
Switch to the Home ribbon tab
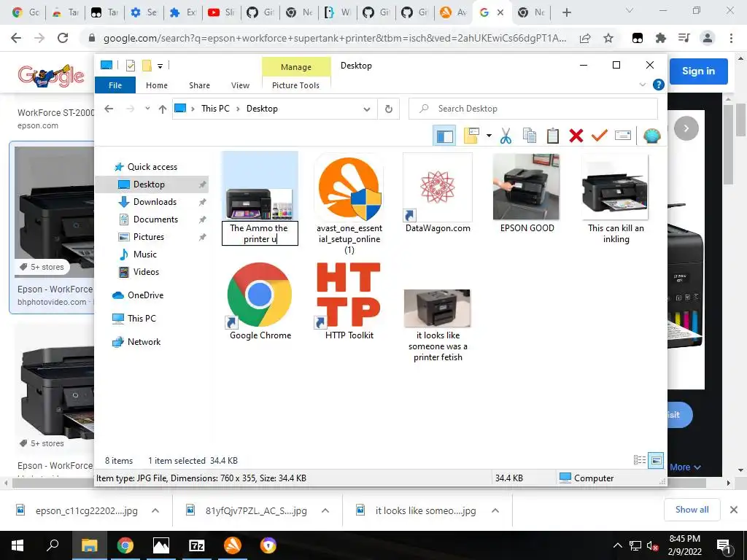157,85
